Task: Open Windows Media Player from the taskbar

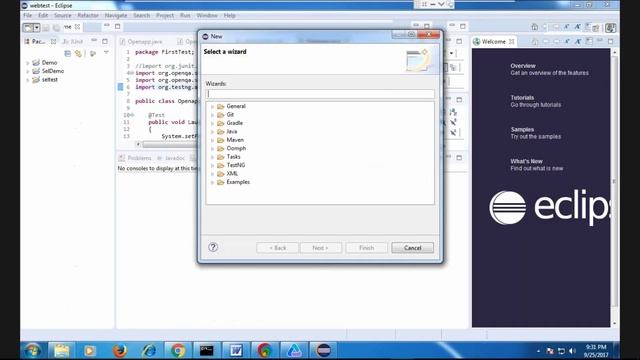Action: click(90, 351)
